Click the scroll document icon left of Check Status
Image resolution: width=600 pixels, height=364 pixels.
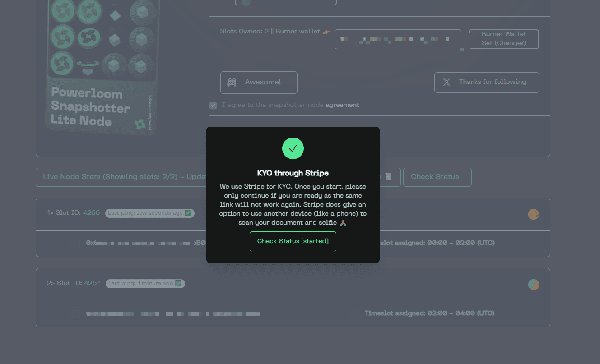[x=388, y=177]
